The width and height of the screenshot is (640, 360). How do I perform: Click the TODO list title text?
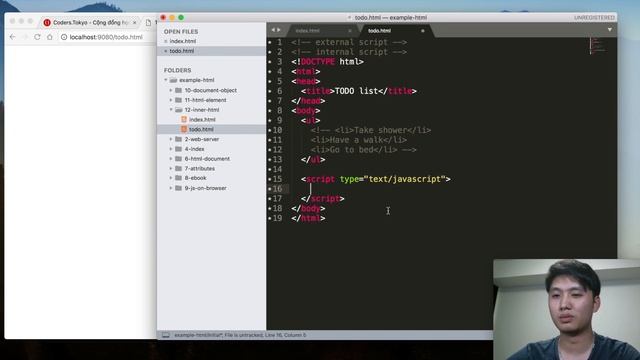click(x=356, y=91)
